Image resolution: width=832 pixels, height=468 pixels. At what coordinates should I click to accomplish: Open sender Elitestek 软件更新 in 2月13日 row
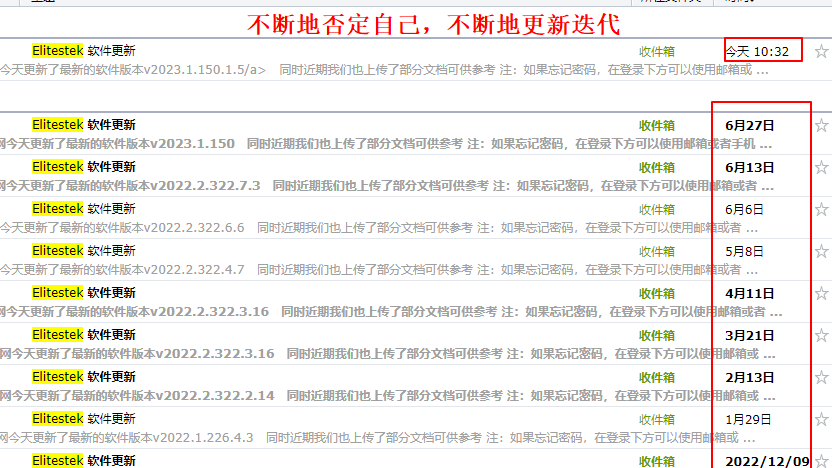point(83,377)
